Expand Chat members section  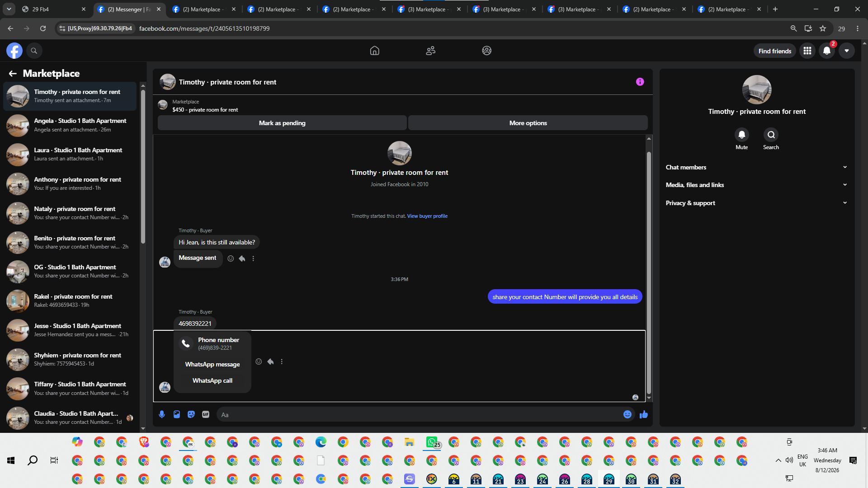[x=756, y=167]
